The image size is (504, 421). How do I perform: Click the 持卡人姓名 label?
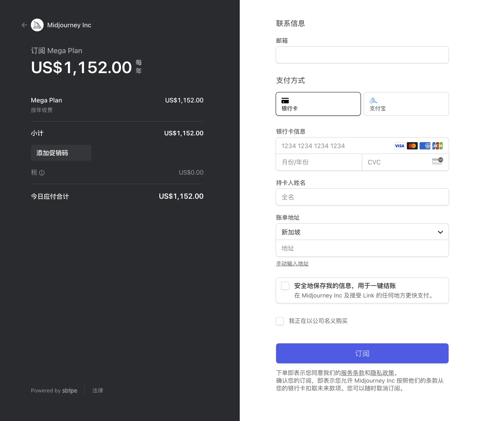pos(291,183)
